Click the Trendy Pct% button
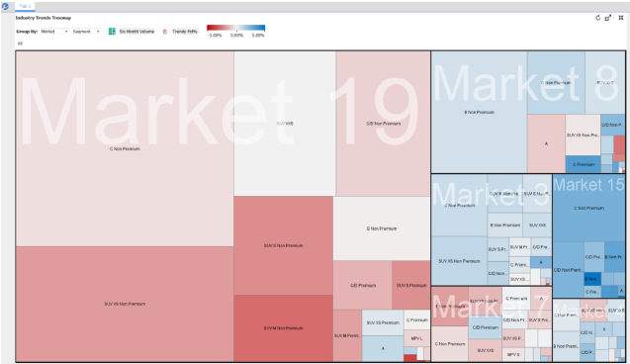 (x=185, y=32)
